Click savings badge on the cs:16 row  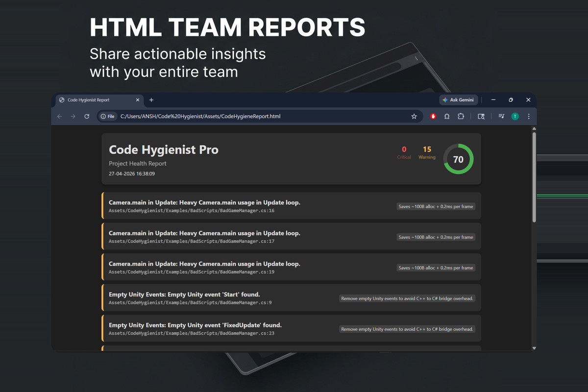[436, 206]
